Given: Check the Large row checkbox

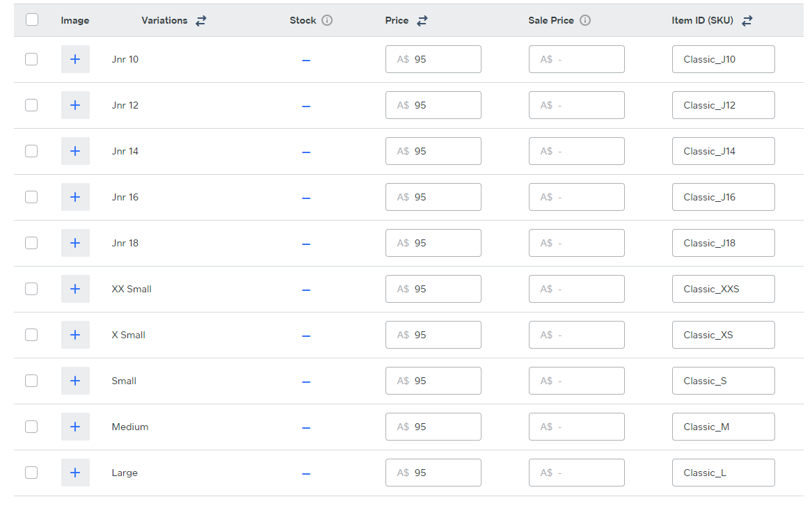Looking at the screenshot, I should coord(31,473).
